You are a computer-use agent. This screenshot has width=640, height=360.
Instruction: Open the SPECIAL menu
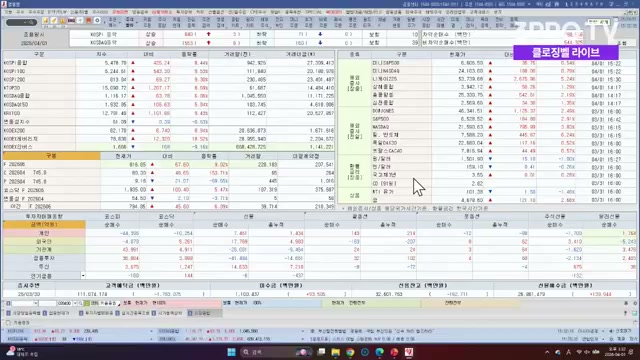pos(313,12)
